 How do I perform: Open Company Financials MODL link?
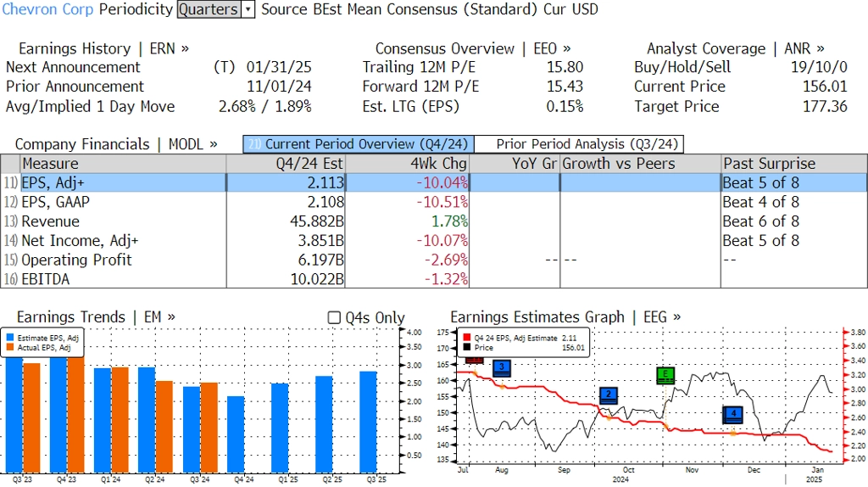[x=116, y=144]
